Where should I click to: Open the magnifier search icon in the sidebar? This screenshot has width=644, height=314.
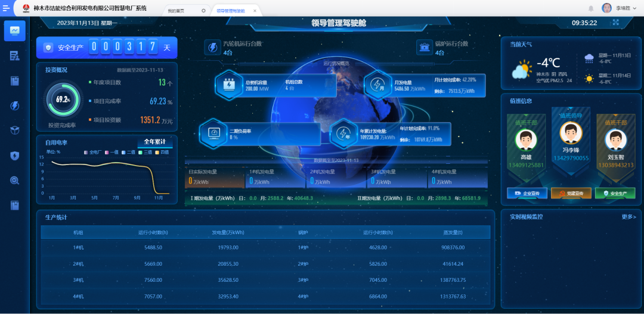coord(14,181)
